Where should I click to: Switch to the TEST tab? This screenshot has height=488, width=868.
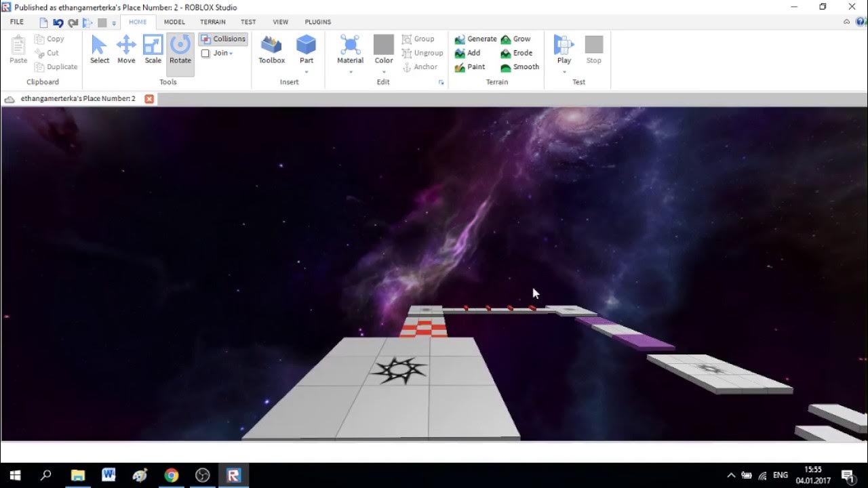(x=248, y=22)
